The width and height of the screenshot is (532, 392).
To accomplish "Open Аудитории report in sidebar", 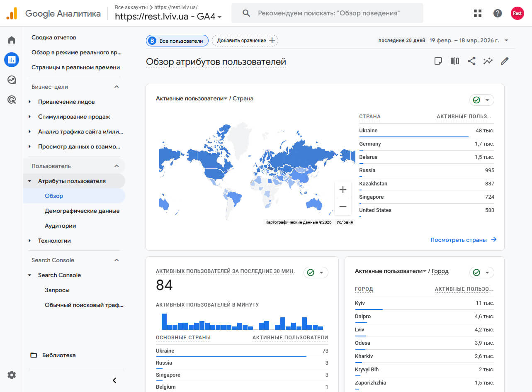I will 60,226.
